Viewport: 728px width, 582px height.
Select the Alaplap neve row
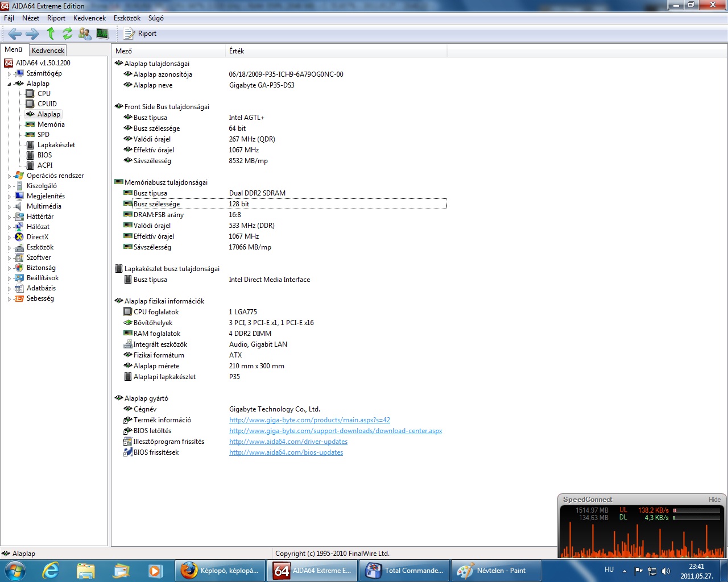tap(284, 85)
